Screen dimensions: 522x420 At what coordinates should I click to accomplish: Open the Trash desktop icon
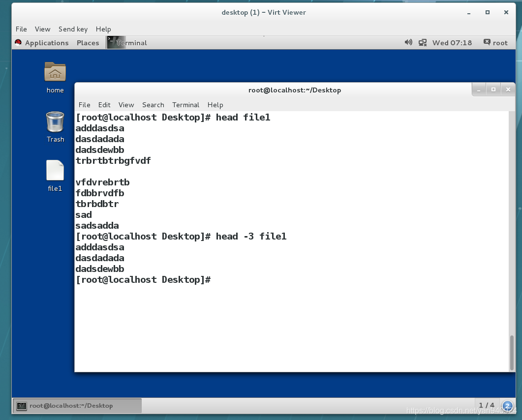55,122
